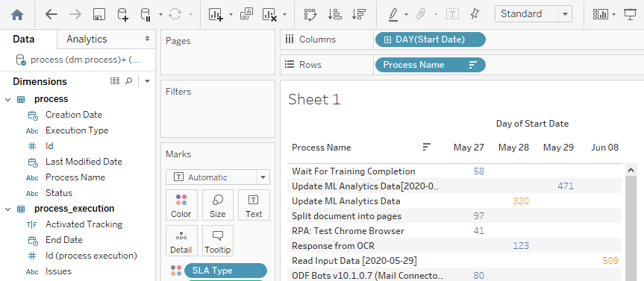Viewport: 644px width, 281px height.
Task: Click the Color button in Marks
Action: [181, 206]
